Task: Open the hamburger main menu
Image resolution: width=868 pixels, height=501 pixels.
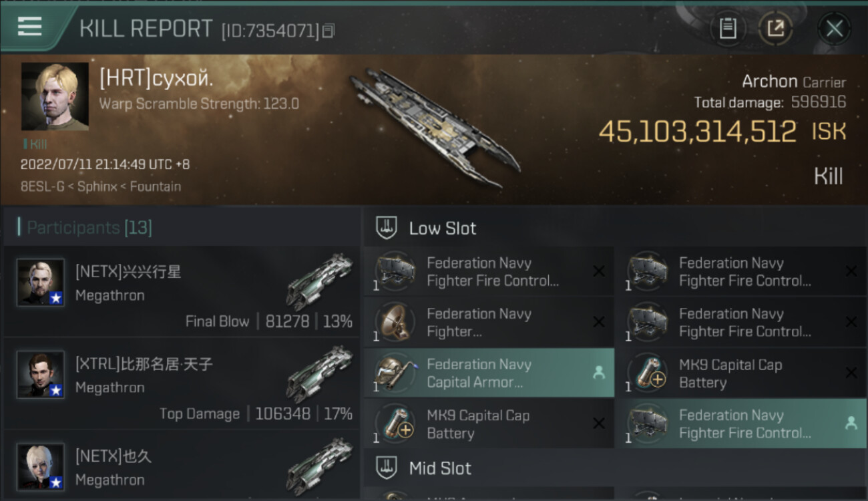Action: (x=30, y=27)
